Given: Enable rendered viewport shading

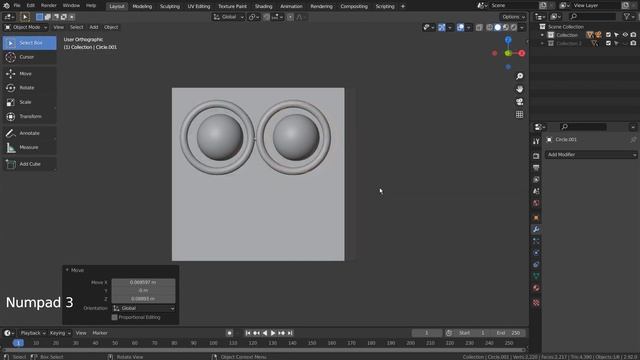Looking at the screenshot, I should 514,27.
